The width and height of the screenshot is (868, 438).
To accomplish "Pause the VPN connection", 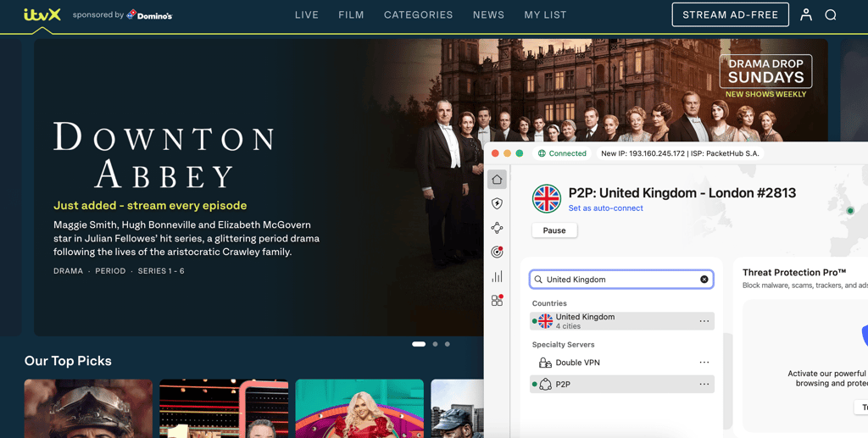I will pyautogui.click(x=554, y=230).
